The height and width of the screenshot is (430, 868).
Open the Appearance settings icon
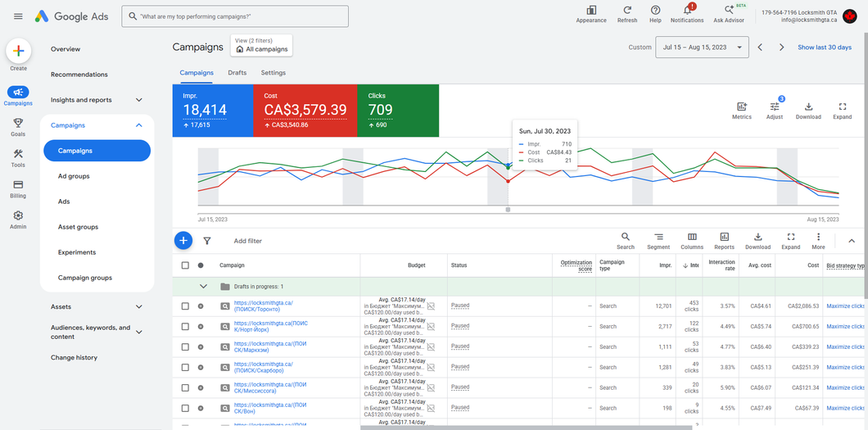click(x=591, y=15)
